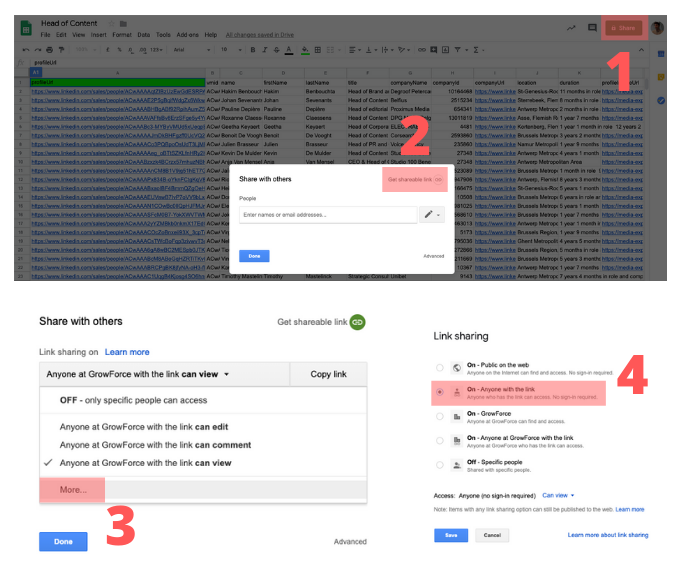This screenshot has height=577, width=694.
Task: Open the Insert menu
Action: point(98,35)
